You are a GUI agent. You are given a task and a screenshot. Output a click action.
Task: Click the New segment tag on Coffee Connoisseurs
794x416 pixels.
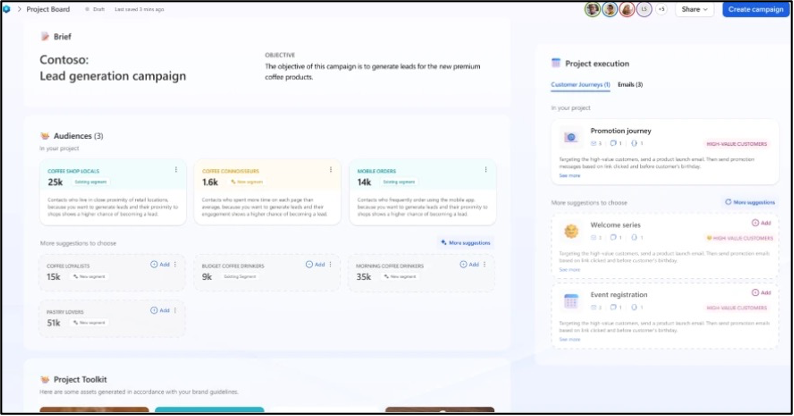click(x=247, y=182)
